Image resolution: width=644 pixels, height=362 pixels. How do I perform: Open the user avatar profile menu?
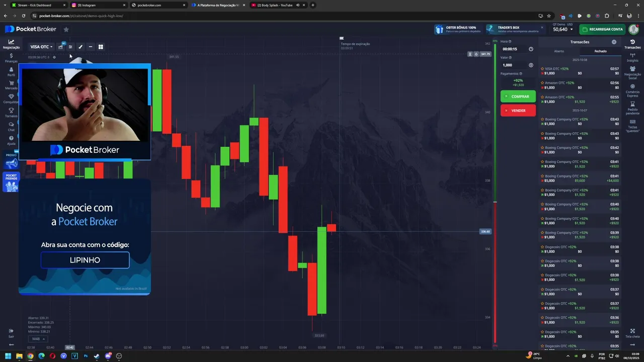click(x=633, y=29)
